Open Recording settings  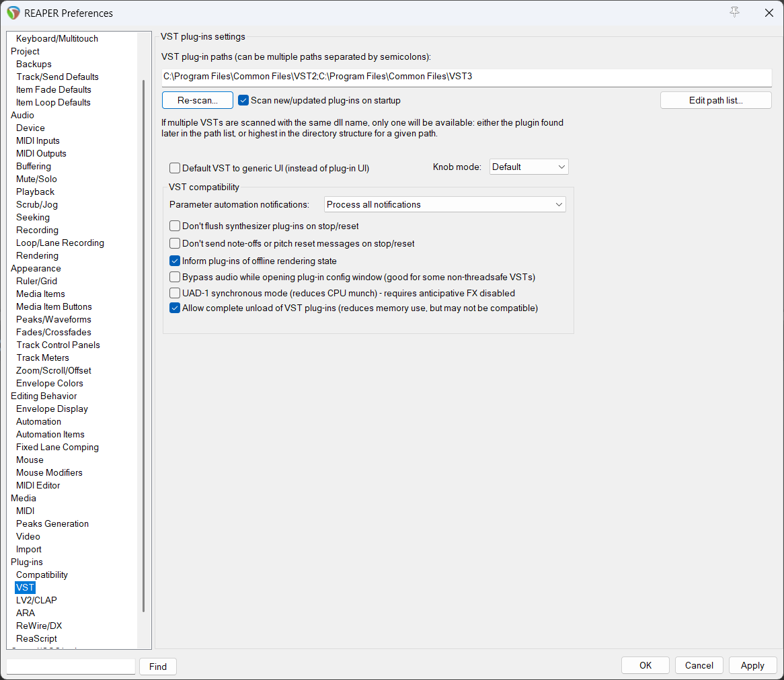(x=37, y=230)
